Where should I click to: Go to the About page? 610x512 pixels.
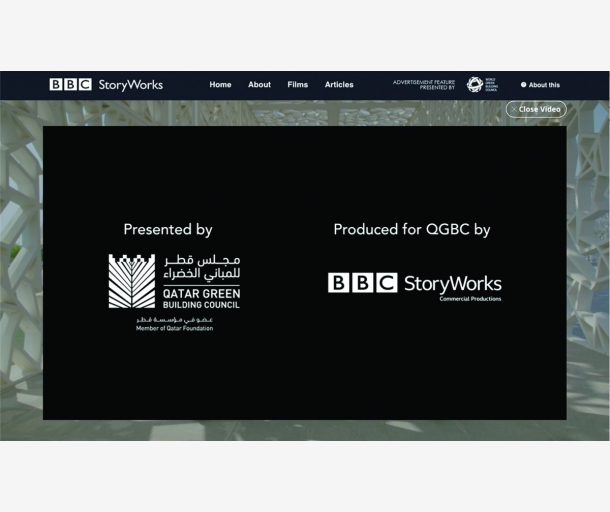point(259,84)
